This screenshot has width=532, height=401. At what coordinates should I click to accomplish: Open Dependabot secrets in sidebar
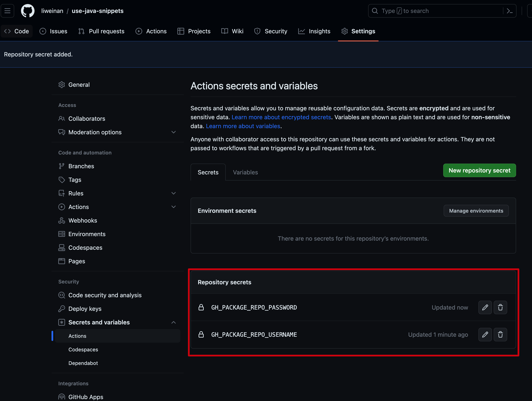(x=83, y=363)
